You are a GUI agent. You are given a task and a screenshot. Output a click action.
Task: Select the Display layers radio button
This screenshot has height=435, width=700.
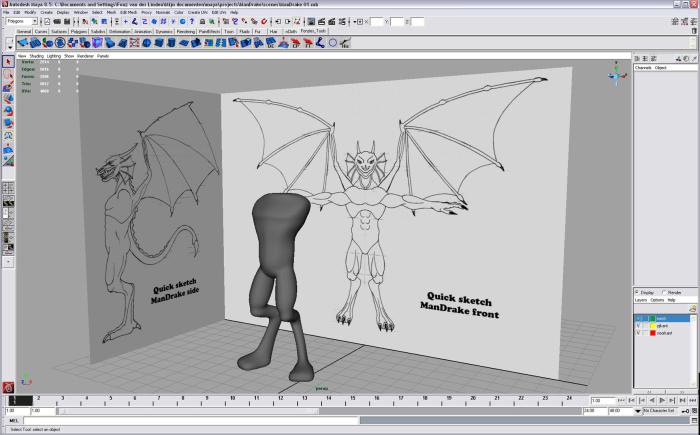click(638, 292)
